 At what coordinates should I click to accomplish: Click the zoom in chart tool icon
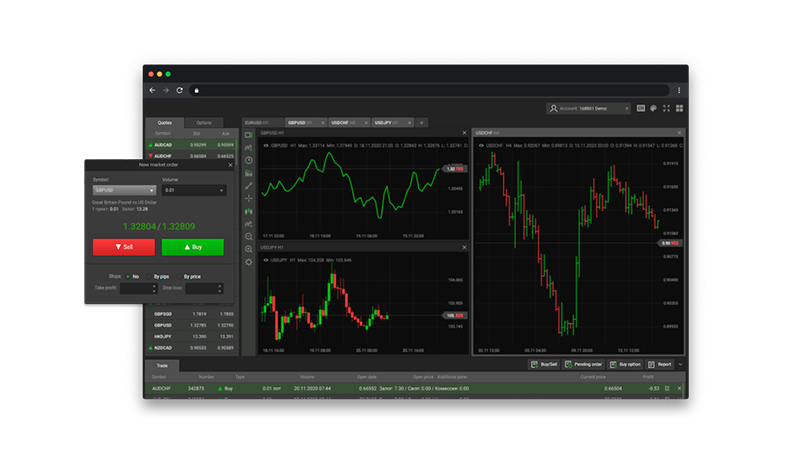248,236
